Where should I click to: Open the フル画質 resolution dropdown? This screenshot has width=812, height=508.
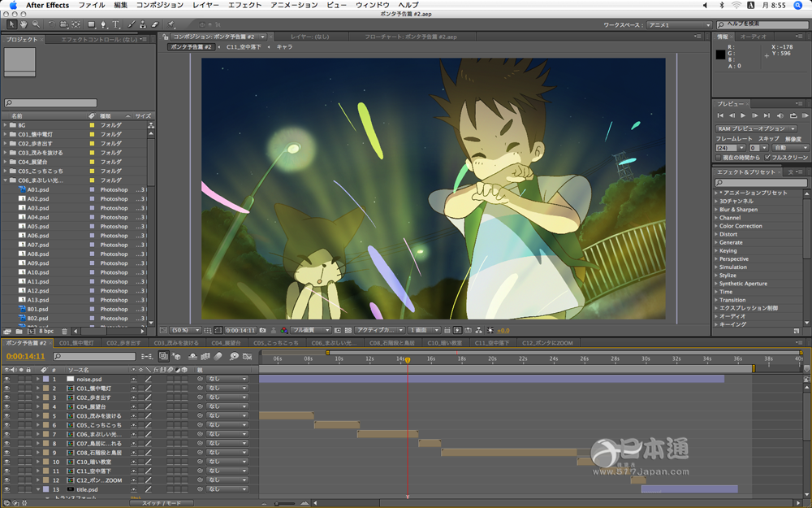pos(311,330)
